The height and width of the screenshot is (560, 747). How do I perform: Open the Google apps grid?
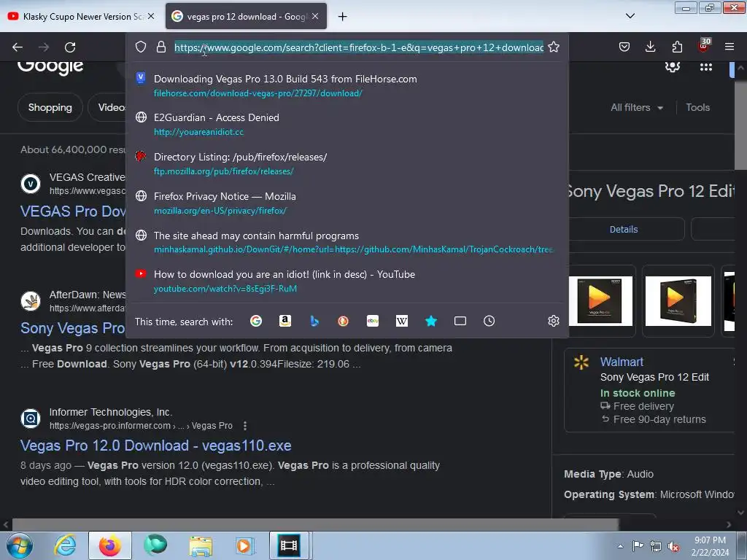pyautogui.click(x=706, y=67)
